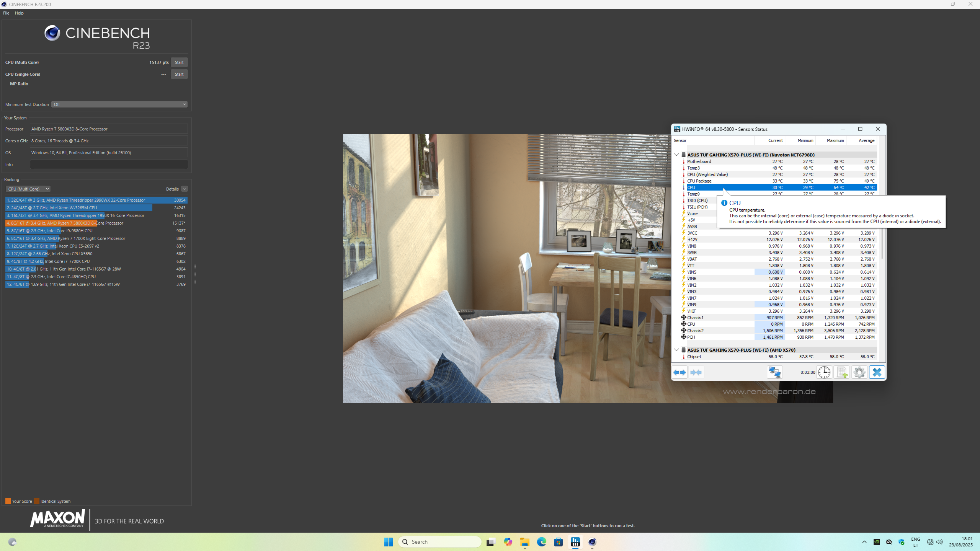The image size is (980, 551).
Task: Open volume control in system tray
Action: (939, 542)
